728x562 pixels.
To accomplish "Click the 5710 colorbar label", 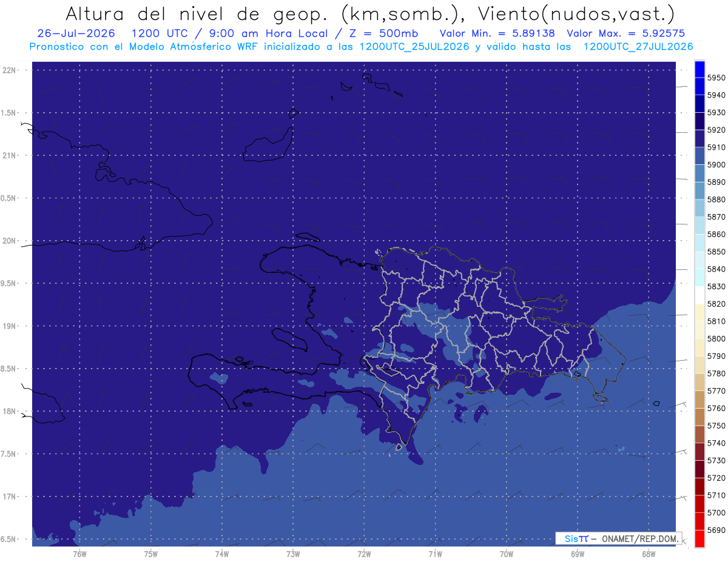I will (716, 495).
